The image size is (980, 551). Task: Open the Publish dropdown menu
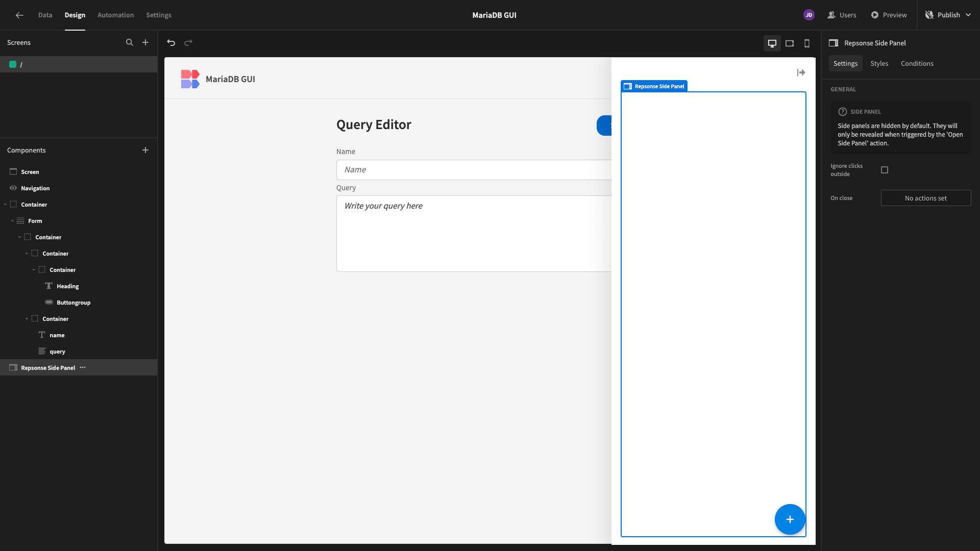coord(948,15)
